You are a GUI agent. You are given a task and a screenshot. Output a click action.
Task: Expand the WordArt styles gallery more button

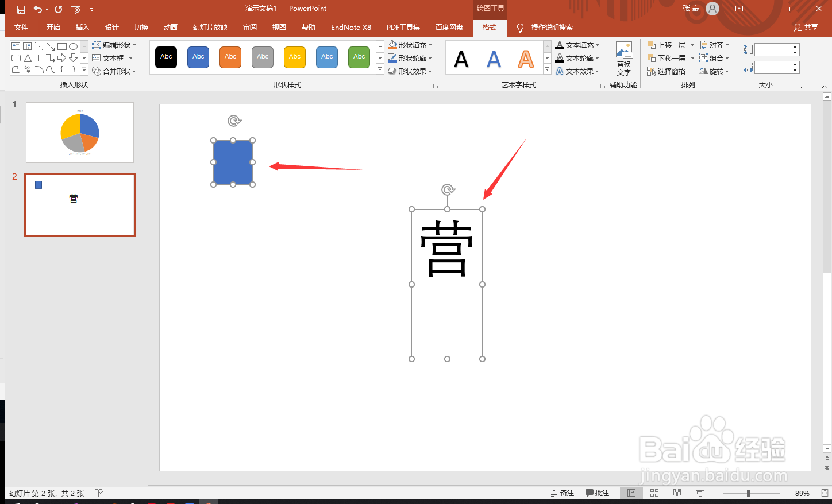(547, 69)
